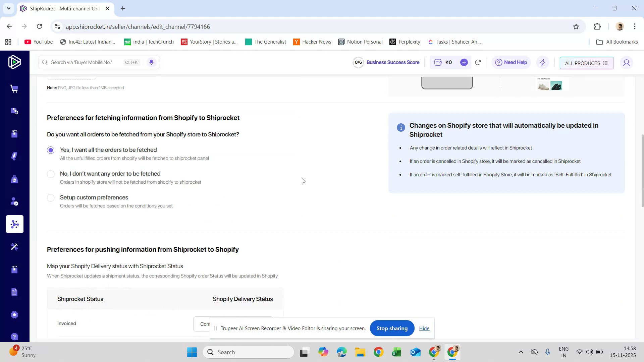
Task: Open the Buyer Experience user icon
Action: (14, 201)
